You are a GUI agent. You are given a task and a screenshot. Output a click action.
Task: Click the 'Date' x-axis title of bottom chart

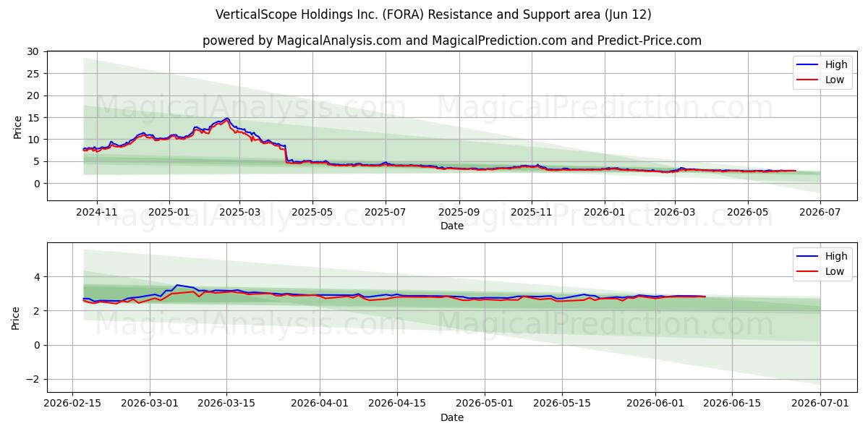(452, 417)
